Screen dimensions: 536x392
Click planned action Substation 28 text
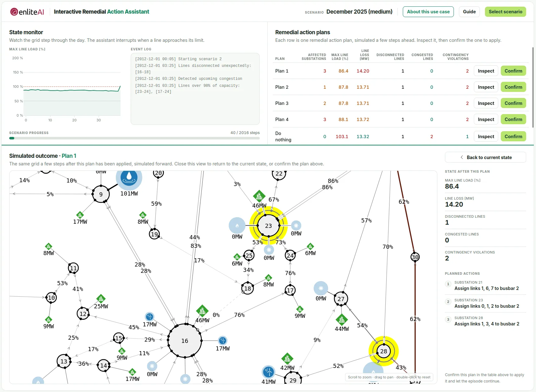point(487,321)
